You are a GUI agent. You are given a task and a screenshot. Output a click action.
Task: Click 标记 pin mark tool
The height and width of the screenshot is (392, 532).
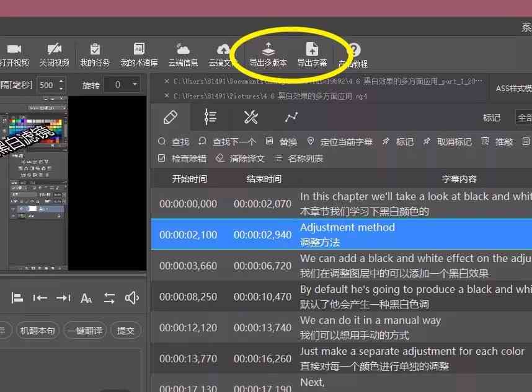[x=398, y=142]
